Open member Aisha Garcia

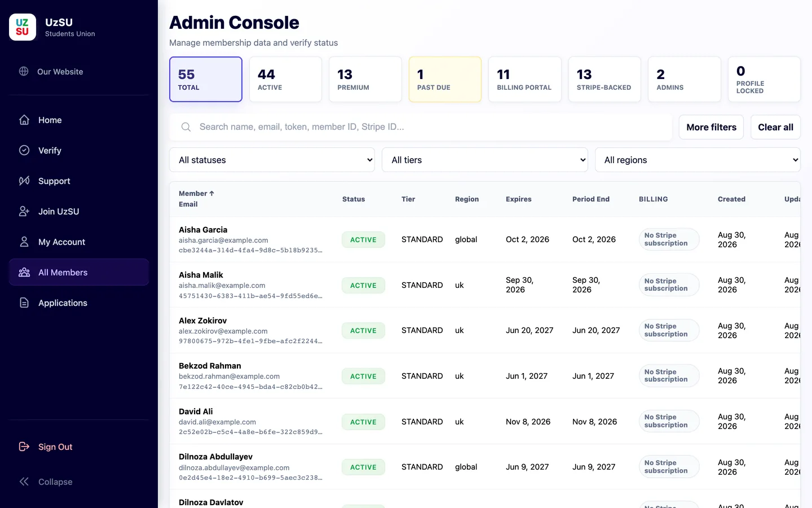tap(203, 230)
